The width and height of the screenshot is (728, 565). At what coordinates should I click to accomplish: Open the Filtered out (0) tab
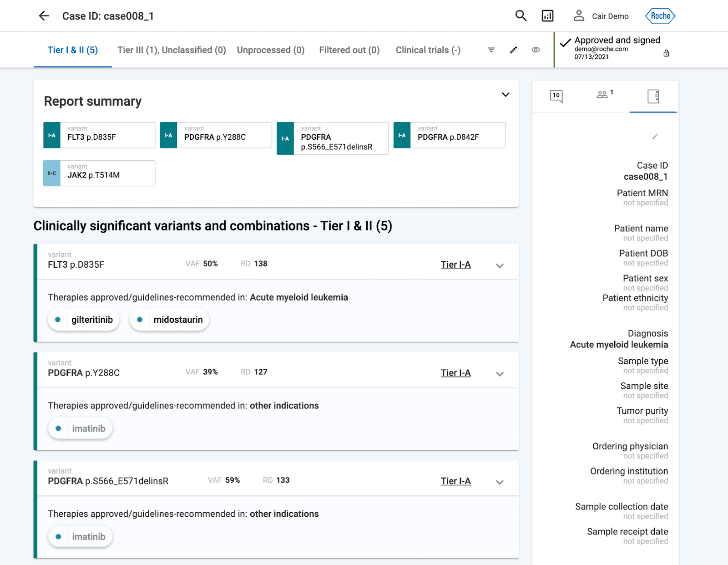[x=349, y=50]
